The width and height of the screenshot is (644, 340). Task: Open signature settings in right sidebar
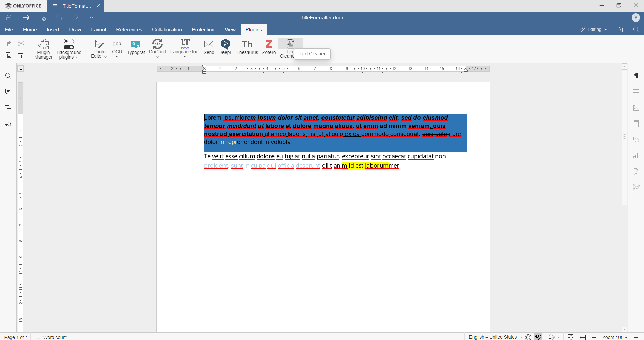[x=636, y=187]
